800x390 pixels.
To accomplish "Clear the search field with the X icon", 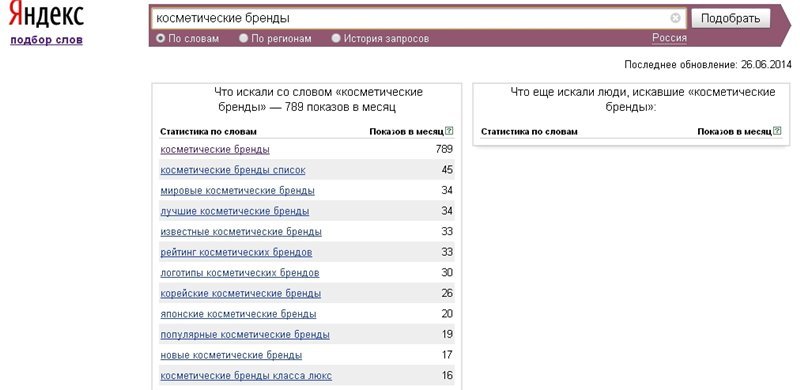I will 675,18.
